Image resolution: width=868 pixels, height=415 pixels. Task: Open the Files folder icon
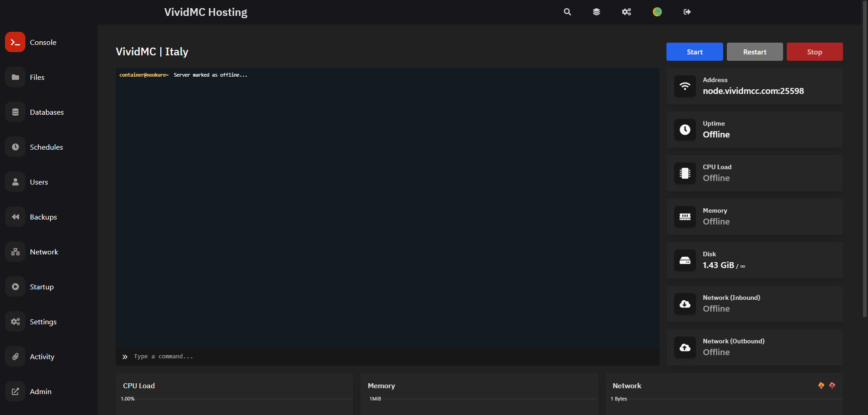pyautogui.click(x=15, y=77)
